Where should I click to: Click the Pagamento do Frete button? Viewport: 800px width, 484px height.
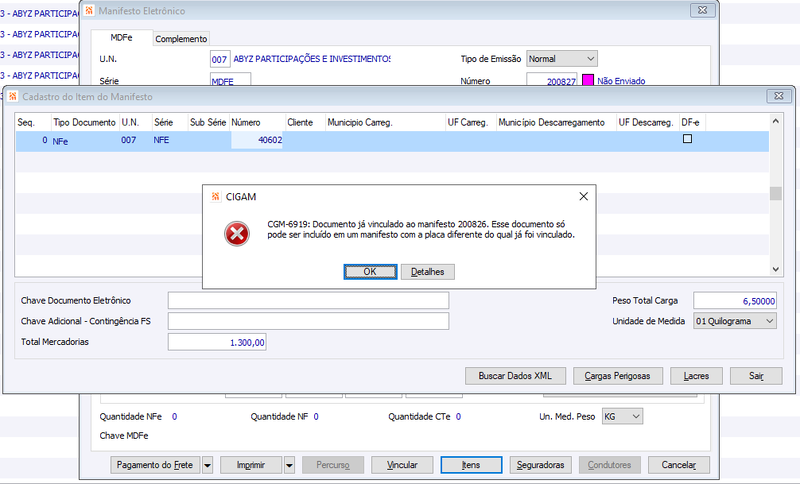click(x=155, y=465)
